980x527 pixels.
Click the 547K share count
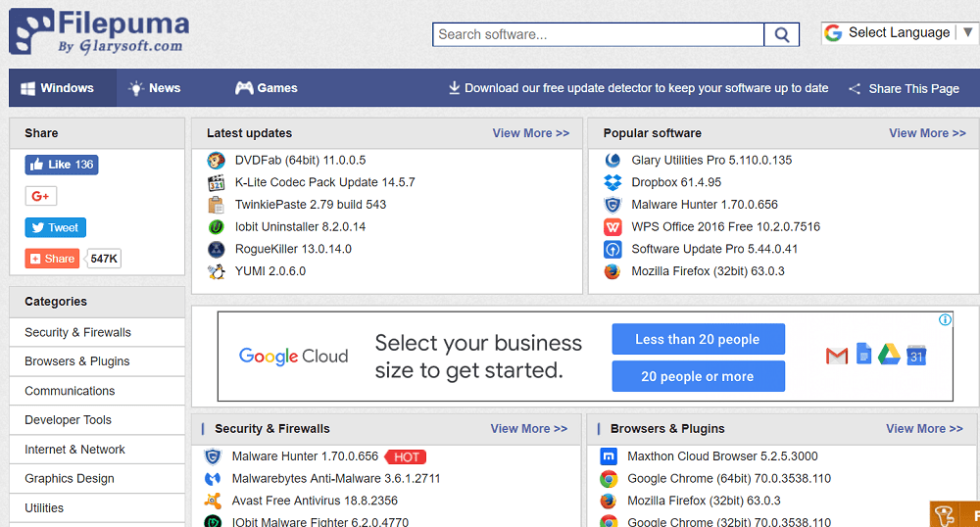click(x=104, y=259)
